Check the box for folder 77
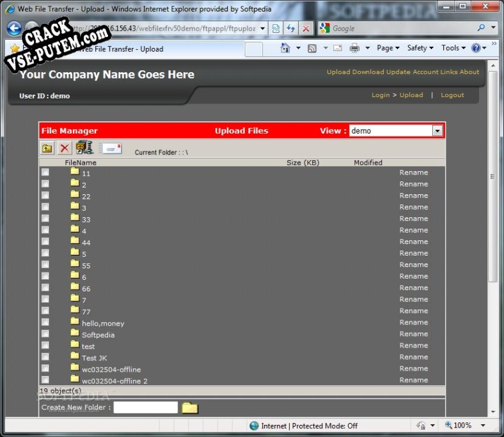This screenshot has width=504, height=437. click(x=45, y=310)
